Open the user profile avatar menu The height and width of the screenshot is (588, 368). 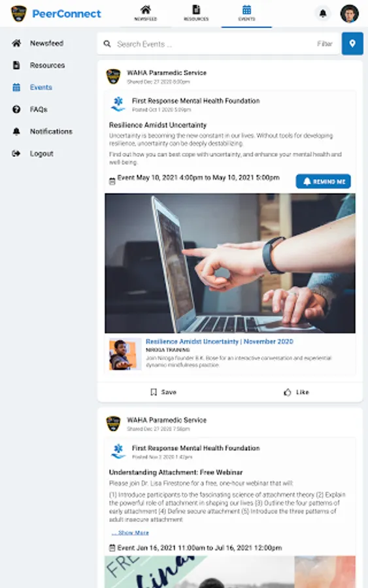(x=349, y=14)
